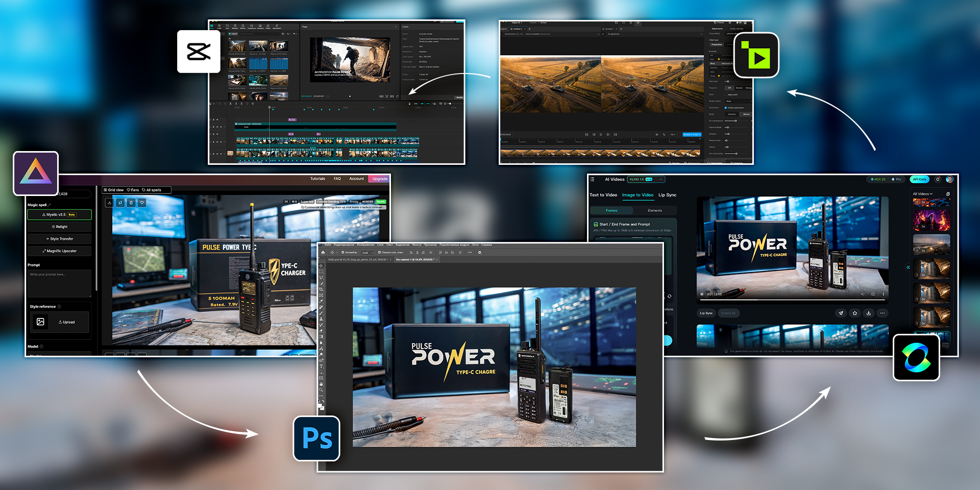
Task: Click the Magnific Upscaler button
Action: (x=60, y=251)
